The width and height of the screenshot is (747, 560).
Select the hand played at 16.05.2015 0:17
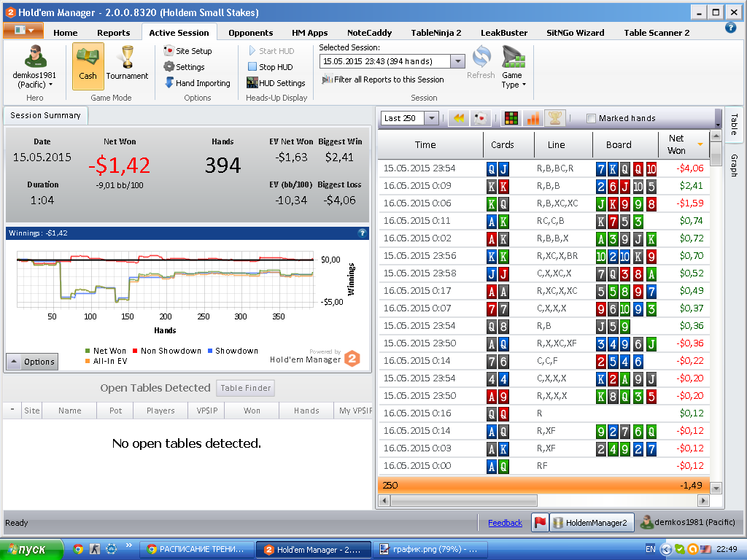coord(544,291)
